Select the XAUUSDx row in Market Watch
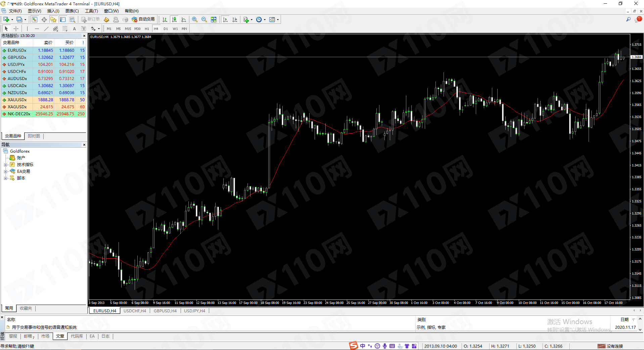Viewport: 644px width, 350px height. pyautogui.click(x=44, y=100)
